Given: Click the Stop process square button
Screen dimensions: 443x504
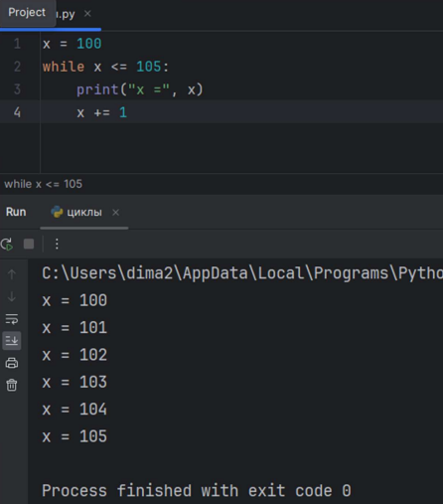Looking at the screenshot, I should pos(29,245).
